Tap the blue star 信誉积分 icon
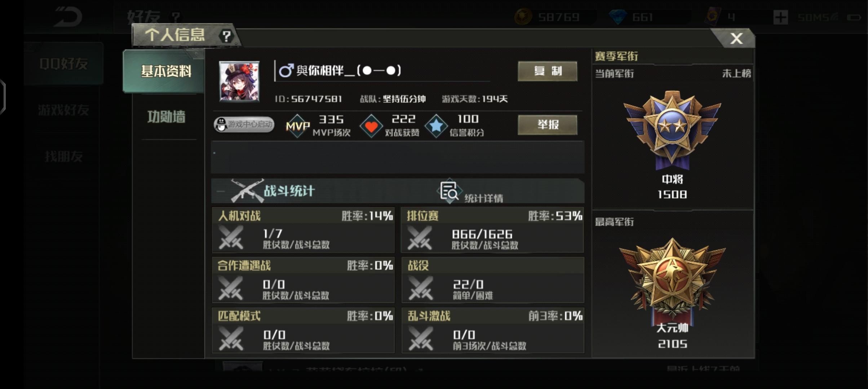 click(436, 126)
